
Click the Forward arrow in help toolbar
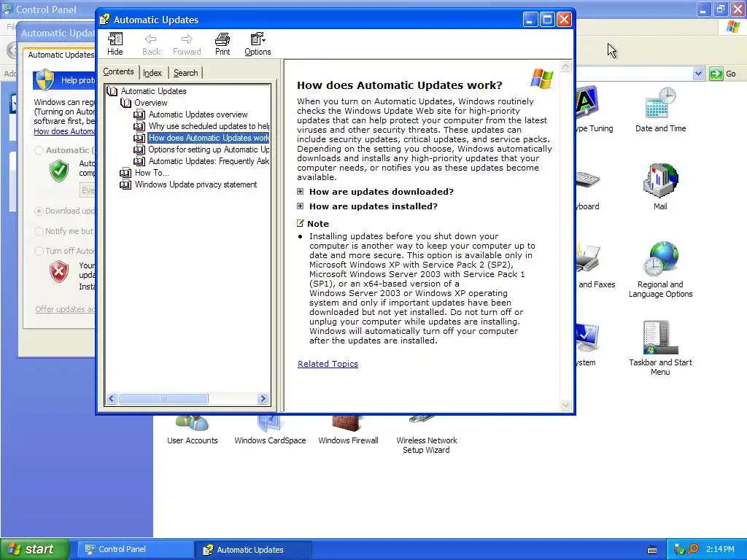click(187, 44)
